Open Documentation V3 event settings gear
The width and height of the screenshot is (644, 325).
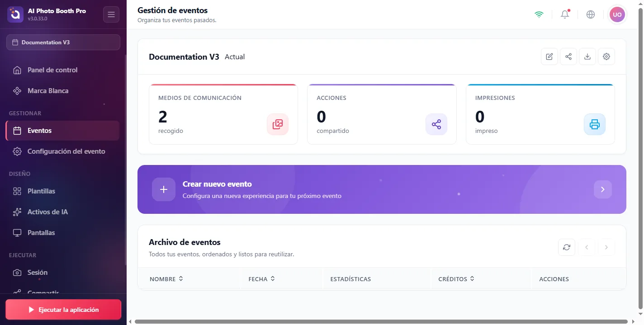pos(606,57)
